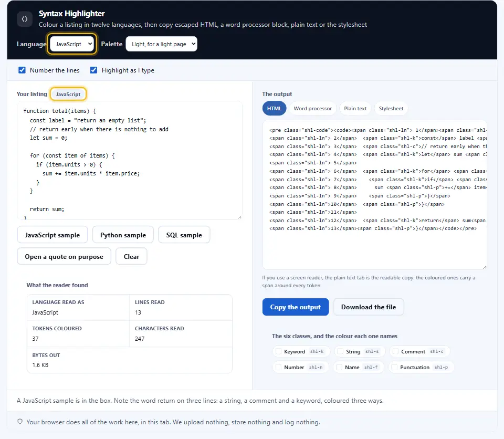Viewport: 504px width, 439px height.
Task: Click the Comment shl-c colour swatch
Action: point(396,351)
